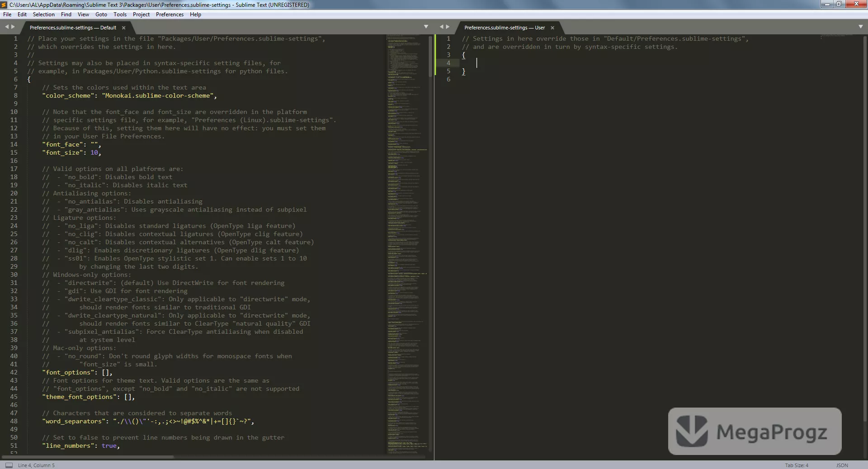
Task: Close the Default settings tab
Action: pyautogui.click(x=123, y=28)
